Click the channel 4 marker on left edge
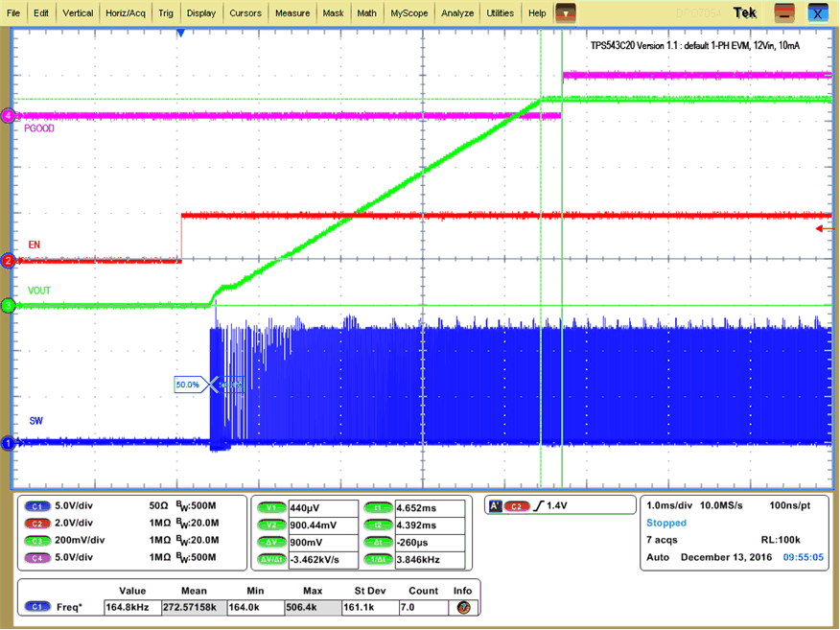 8,115
